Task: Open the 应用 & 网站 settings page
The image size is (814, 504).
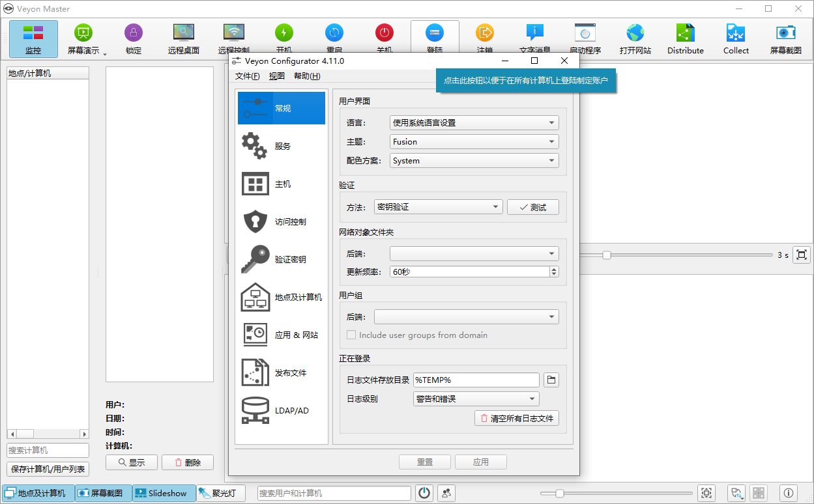Action: 282,335
